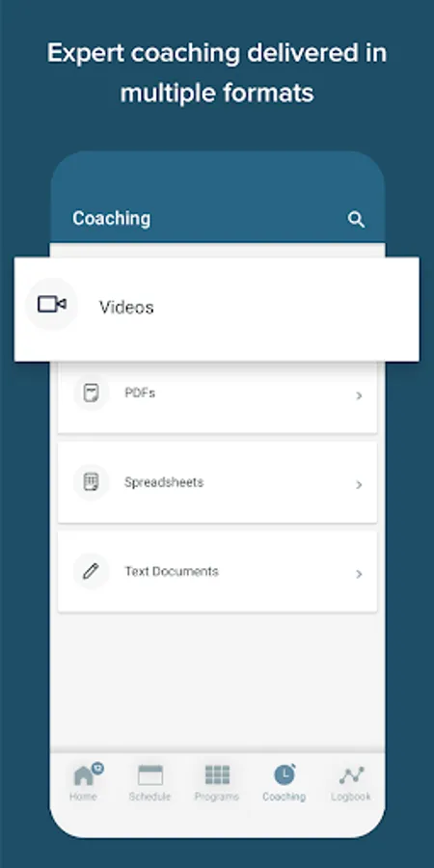Expand PDFs using its chevron arrow
The image size is (434, 868).
360,395
